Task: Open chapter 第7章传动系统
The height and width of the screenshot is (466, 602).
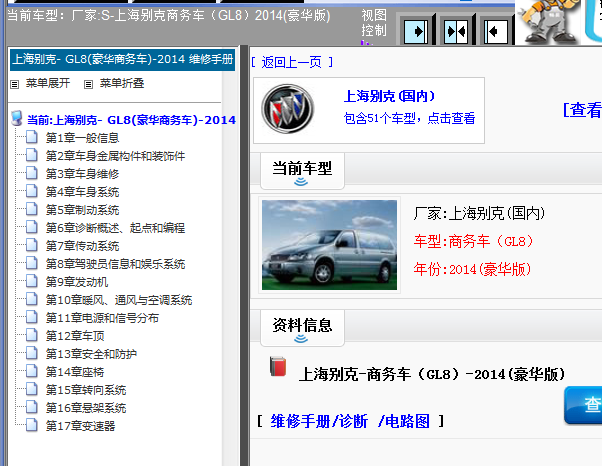Action: click(82, 246)
